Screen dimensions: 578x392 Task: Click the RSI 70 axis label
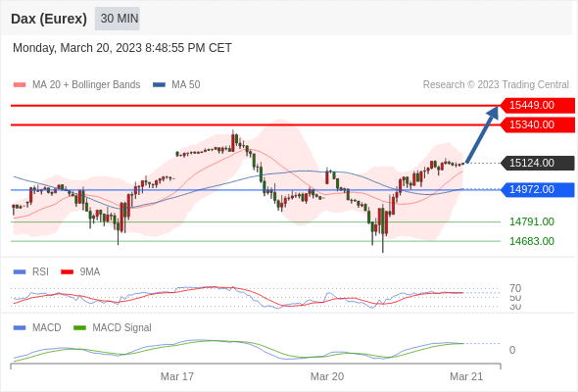(x=515, y=288)
